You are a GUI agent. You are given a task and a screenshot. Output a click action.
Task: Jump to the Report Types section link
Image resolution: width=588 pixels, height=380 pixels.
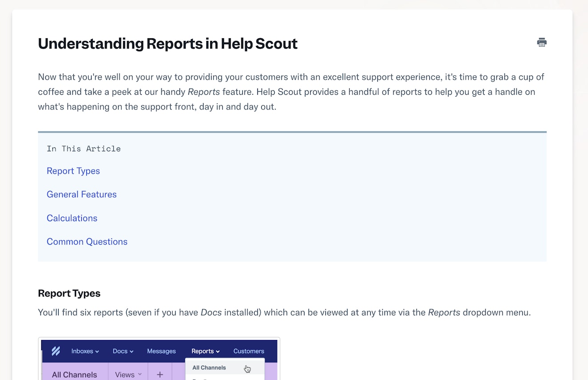coord(73,171)
